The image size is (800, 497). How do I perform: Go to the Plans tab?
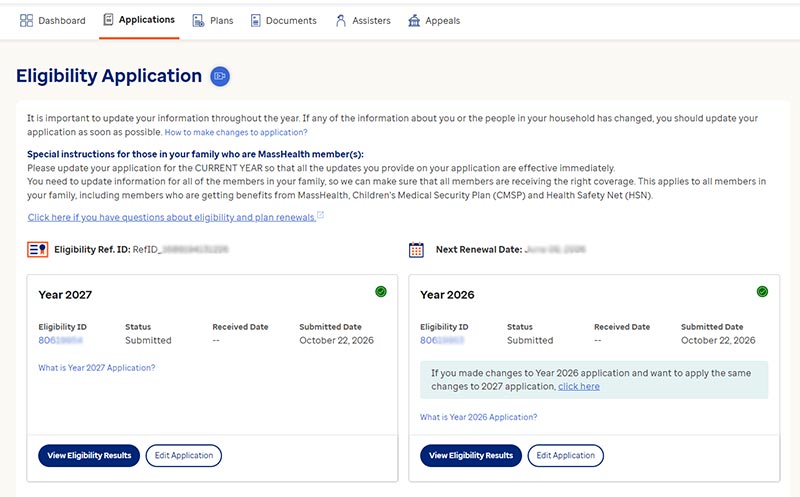tap(213, 20)
